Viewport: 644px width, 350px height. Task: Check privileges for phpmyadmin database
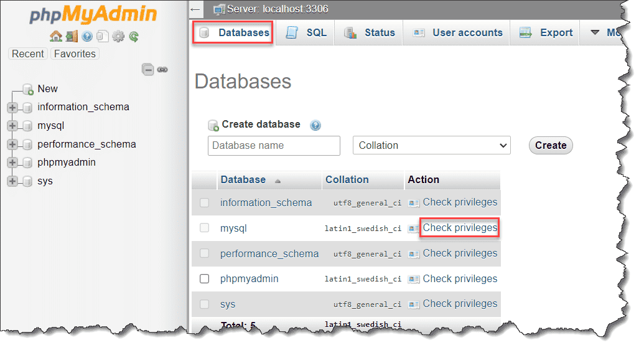coord(460,279)
